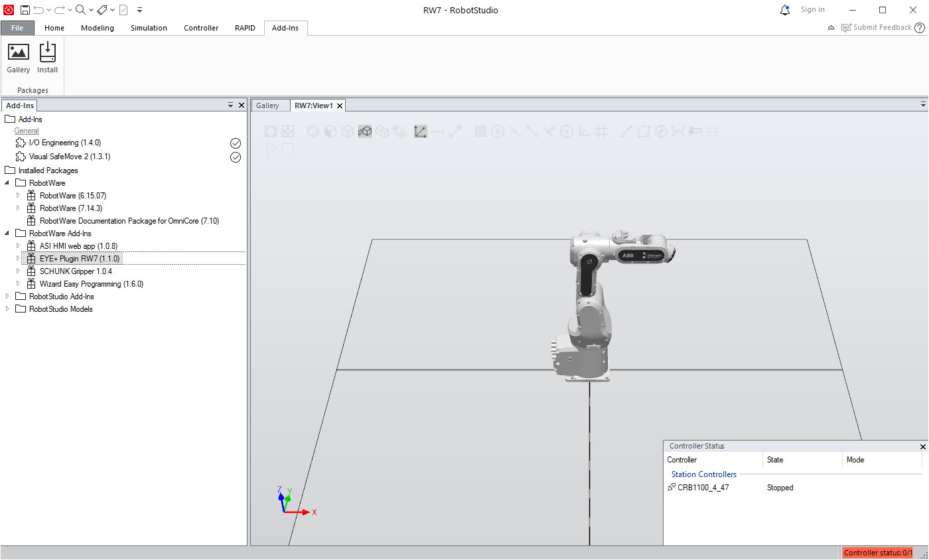Expand RobotWare (6.15.07) package
Image resolution: width=929 pixels, height=560 pixels.
click(18, 195)
